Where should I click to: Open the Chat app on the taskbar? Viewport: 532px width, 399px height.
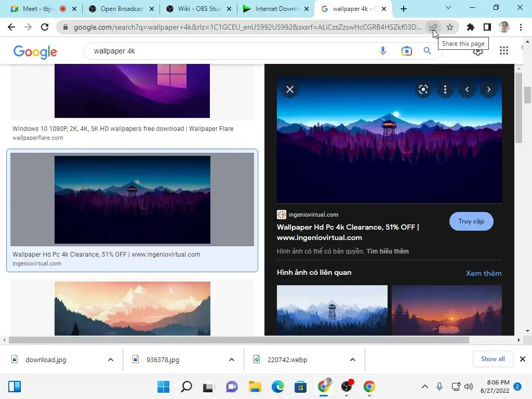click(232, 387)
